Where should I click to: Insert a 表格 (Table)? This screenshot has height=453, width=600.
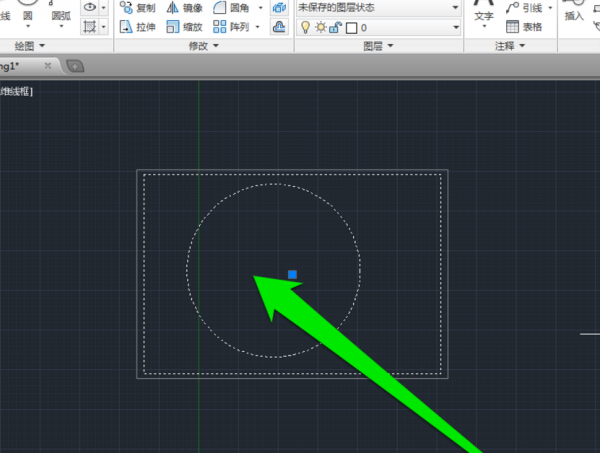pos(524,27)
